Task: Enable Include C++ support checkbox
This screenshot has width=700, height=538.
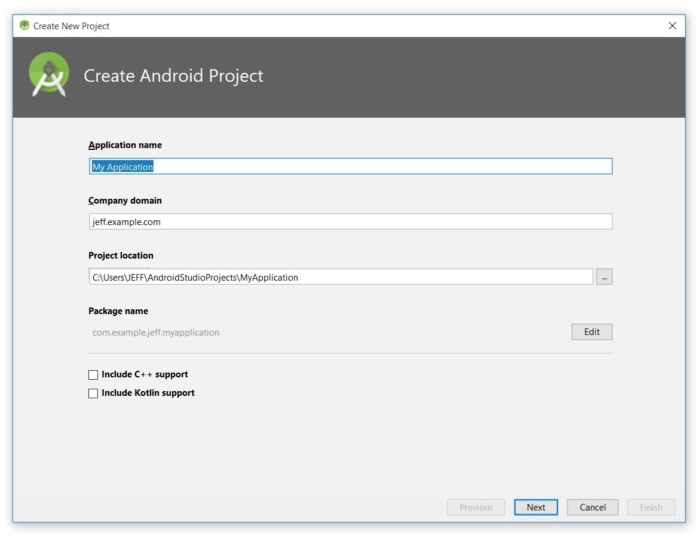Action: coord(93,375)
